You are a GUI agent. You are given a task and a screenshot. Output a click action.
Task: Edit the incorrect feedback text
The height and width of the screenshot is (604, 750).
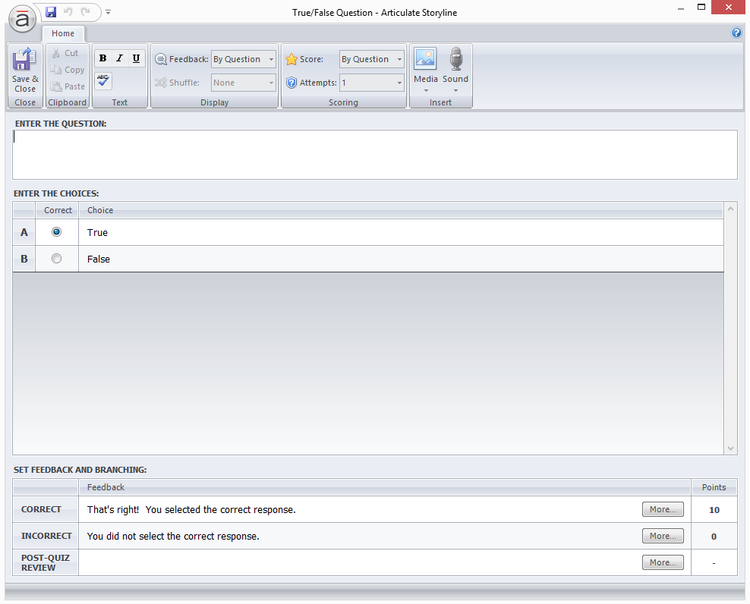173,537
